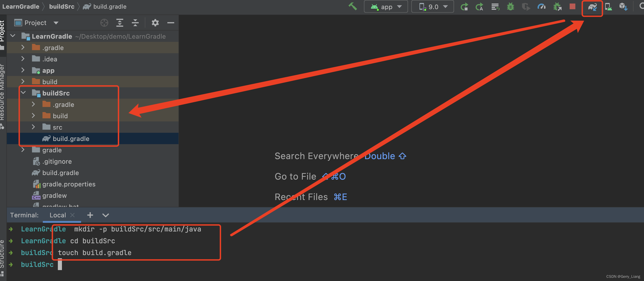Open the Resource Manager side tab
The width and height of the screenshot is (644, 281).
click(3, 96)
